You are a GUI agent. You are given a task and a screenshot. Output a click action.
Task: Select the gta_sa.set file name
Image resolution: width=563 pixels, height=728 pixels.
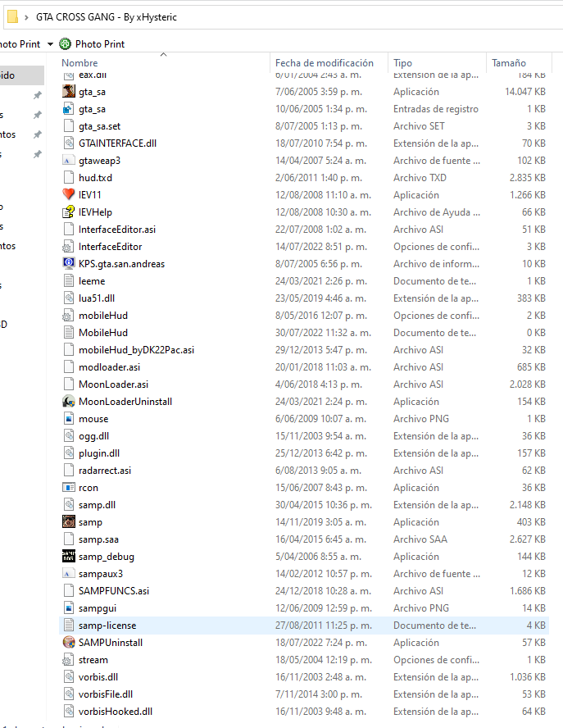pos(99,125)
